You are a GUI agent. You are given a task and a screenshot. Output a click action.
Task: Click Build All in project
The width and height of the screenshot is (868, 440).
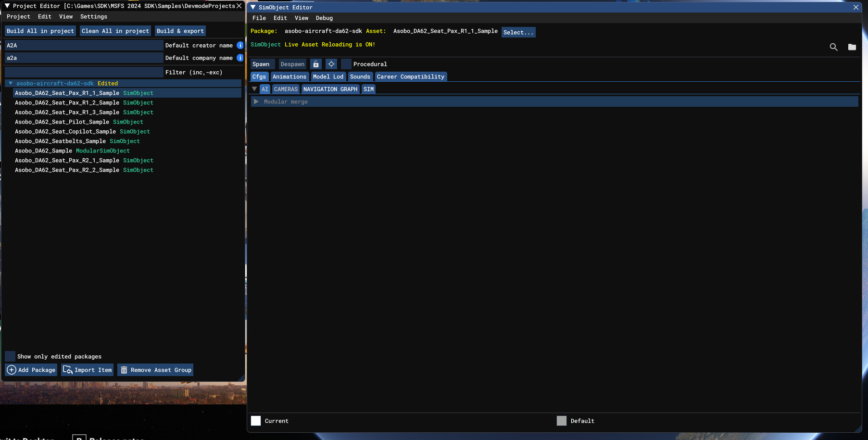pos(40,31)
